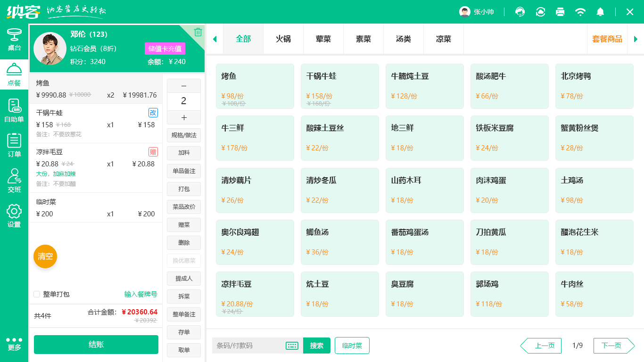
Task: Open the 更多 menu at bottom left
Action: tap(14, 345)
